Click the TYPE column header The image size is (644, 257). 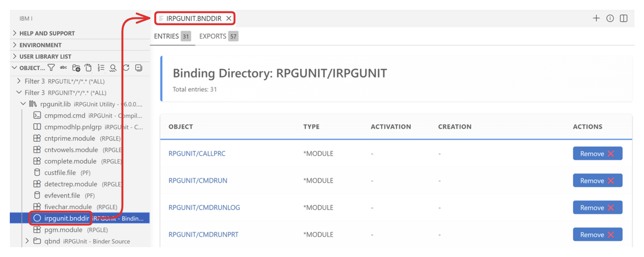[311, 127]
